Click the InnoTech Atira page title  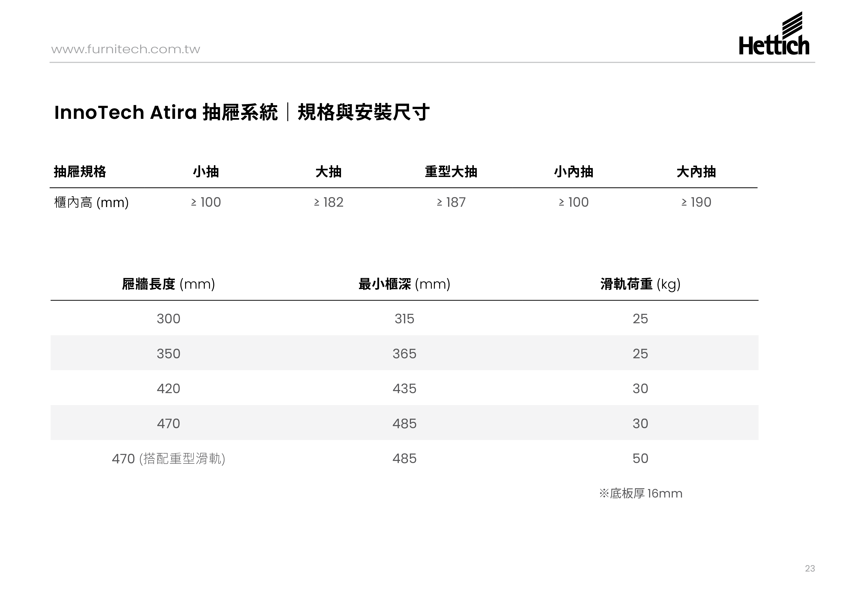[242, 112]
